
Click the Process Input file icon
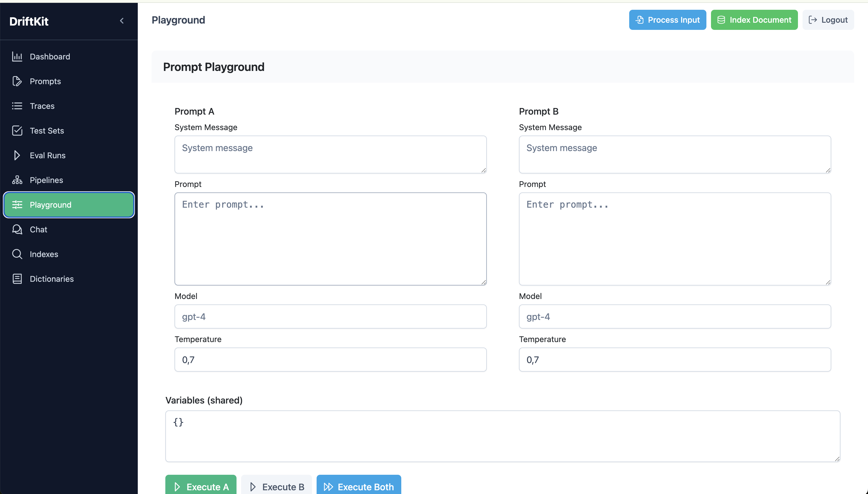click(640, 20)
